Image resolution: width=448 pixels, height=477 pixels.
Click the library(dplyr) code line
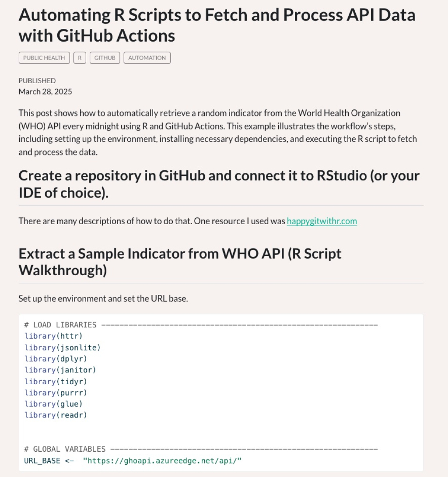(56, 359)
